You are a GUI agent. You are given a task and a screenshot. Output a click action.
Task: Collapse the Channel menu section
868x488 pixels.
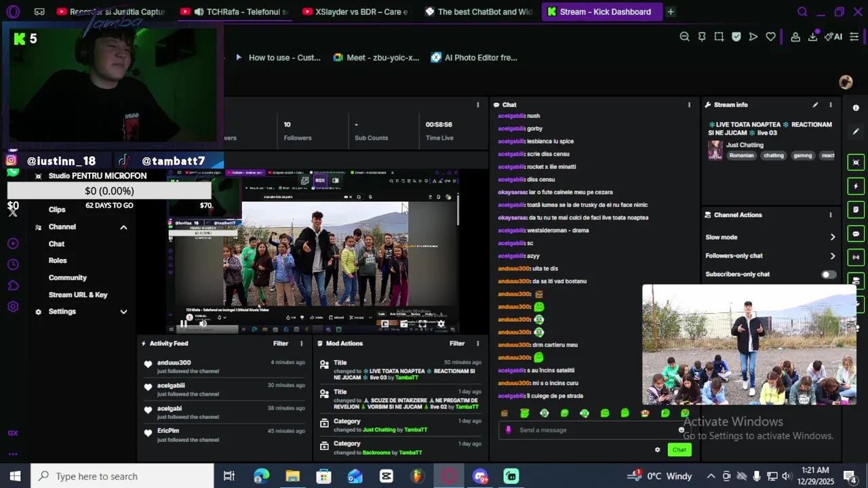coord(123,227)
